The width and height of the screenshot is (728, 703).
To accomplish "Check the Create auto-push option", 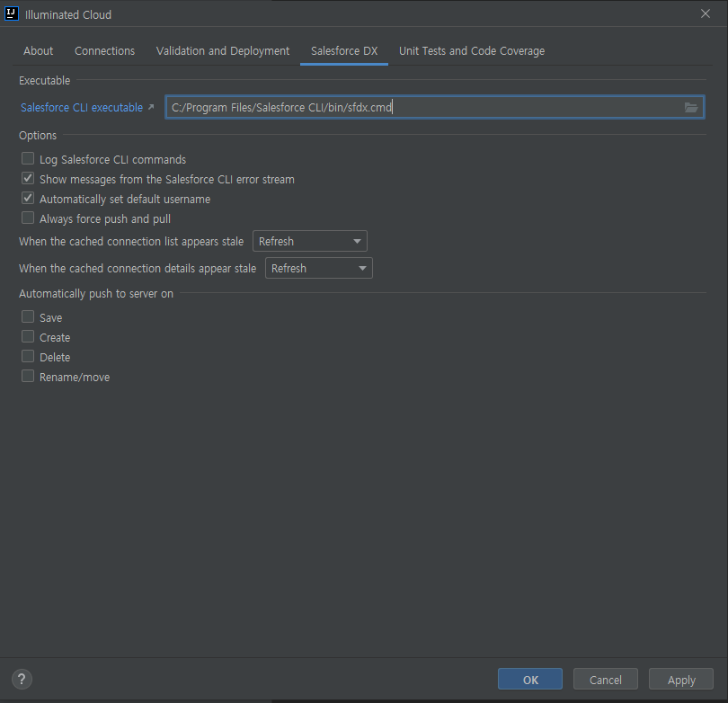I will click(x=28, y=336).
